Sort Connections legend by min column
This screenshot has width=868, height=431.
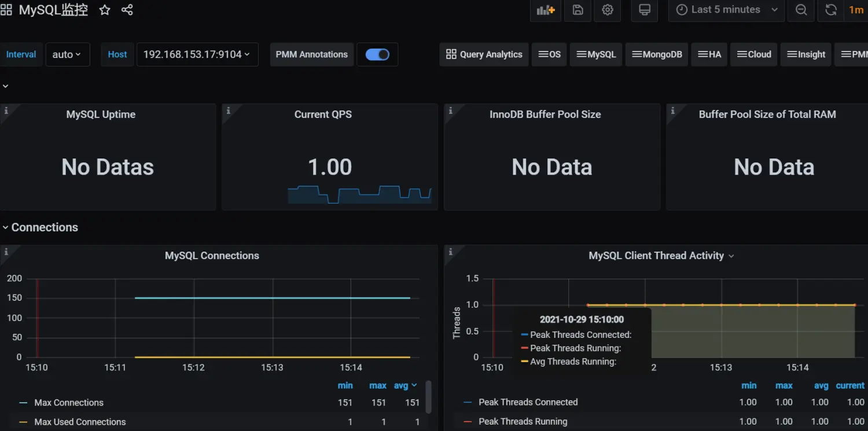tap(345, 385)
